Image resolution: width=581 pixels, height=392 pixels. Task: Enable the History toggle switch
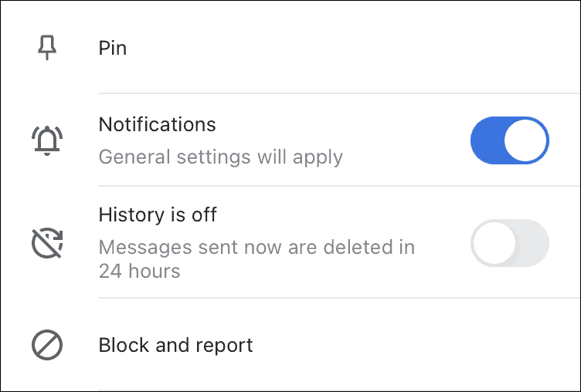coord(510,243)
